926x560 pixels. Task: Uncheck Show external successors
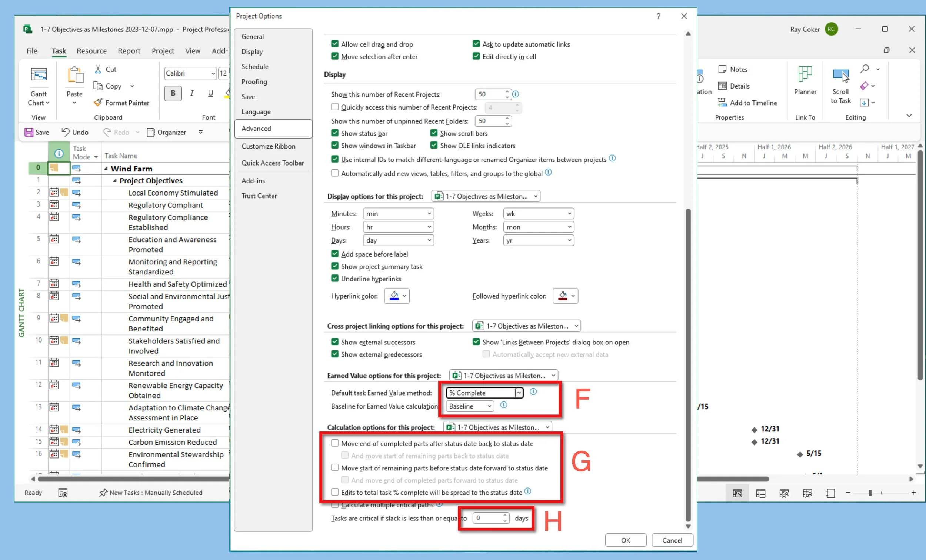pos(334,341)
